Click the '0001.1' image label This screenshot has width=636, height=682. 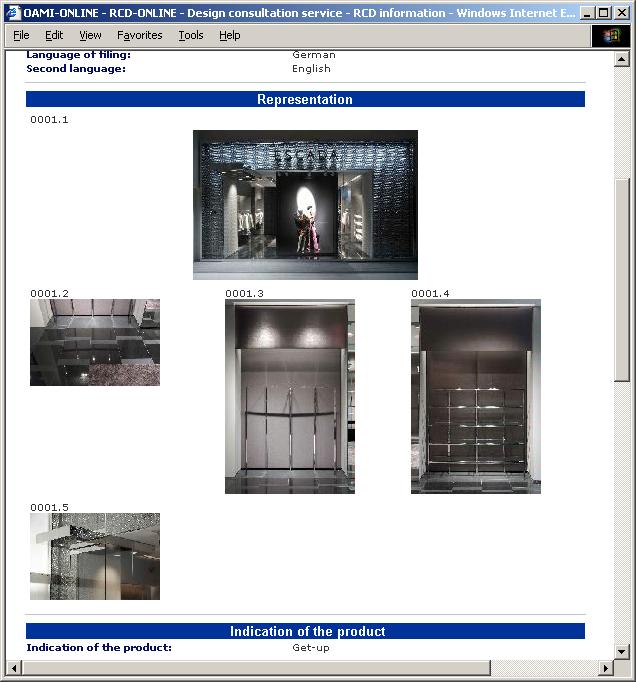pos(49,120)
